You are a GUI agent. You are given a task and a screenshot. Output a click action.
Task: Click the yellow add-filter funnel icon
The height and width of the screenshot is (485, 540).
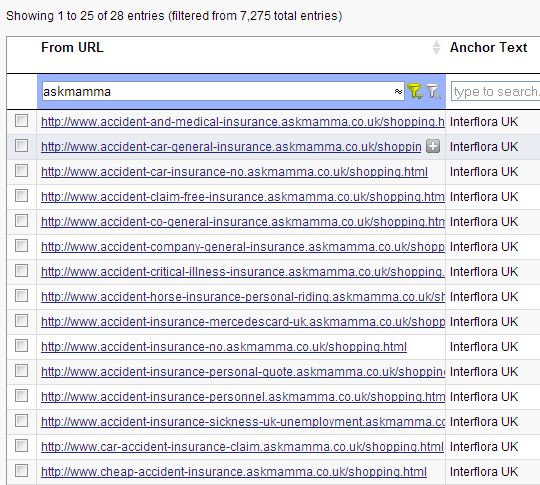414,91
